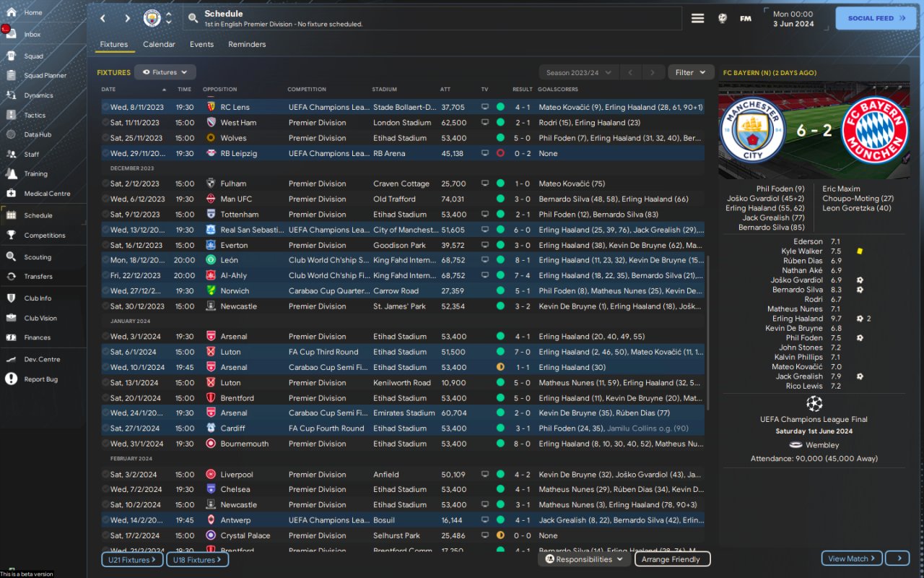Open the Scouting section

(x=38, y=256)
